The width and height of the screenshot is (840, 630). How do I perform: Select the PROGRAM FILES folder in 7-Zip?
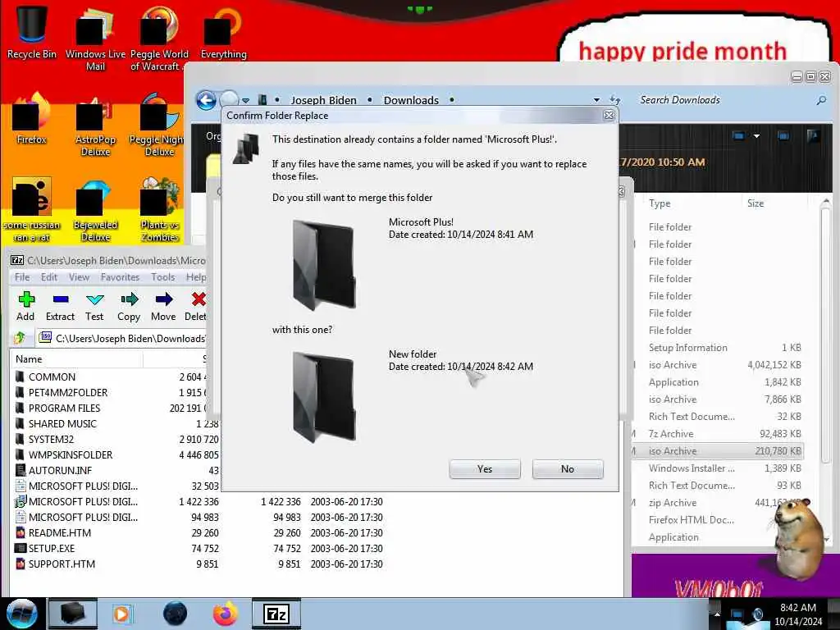(64, 409)
